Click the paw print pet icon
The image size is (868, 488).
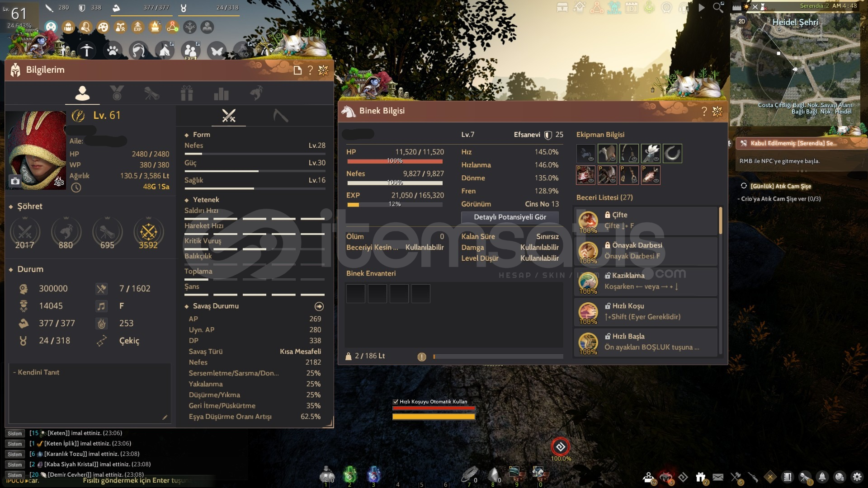coord(113,50)
